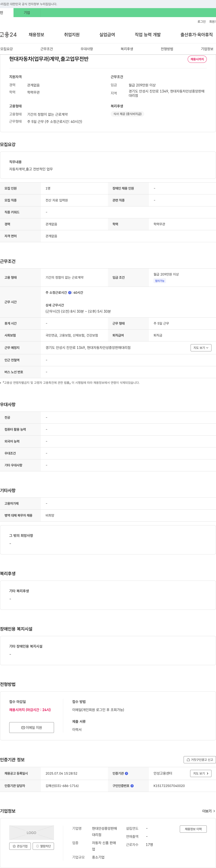Expand 지도 보기 for 근무 예정지
This screenshot has height=868, width=216.
[x=201, y=348]
